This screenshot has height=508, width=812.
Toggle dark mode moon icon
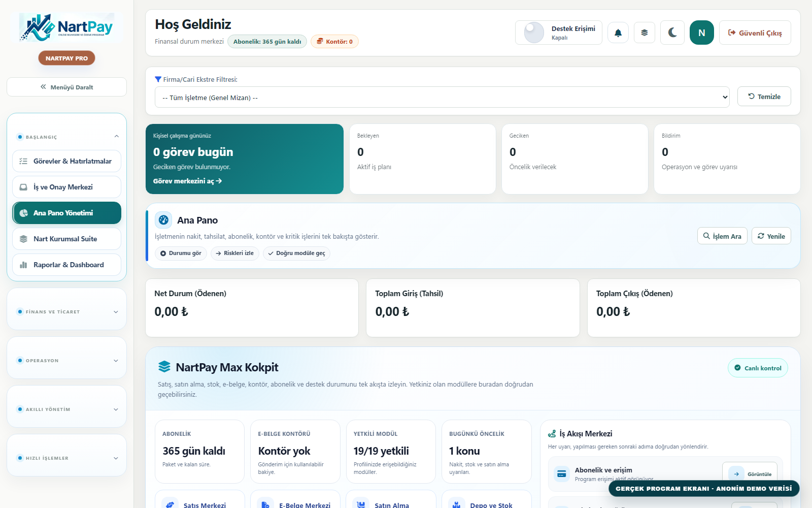click(x=672, y=33)
